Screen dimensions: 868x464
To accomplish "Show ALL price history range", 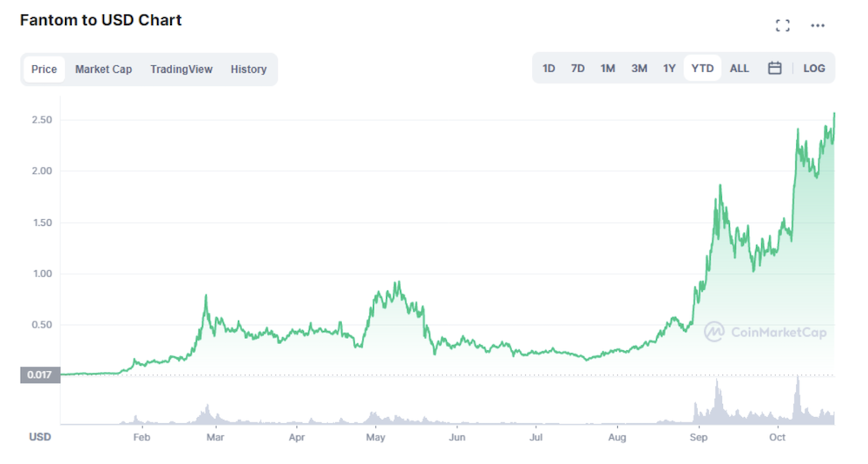I will [739, 68].
